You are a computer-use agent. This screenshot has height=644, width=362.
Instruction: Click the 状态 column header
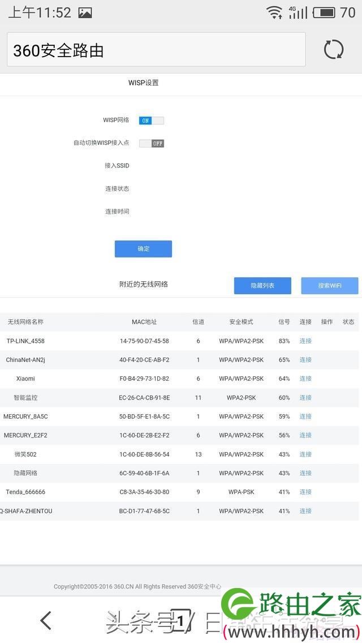348,322
